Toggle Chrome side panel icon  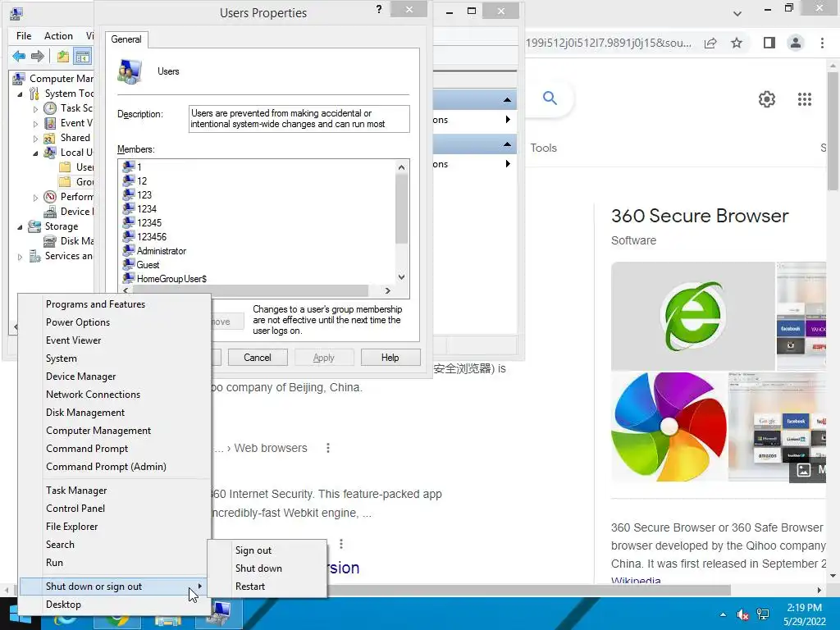[769, 43]
